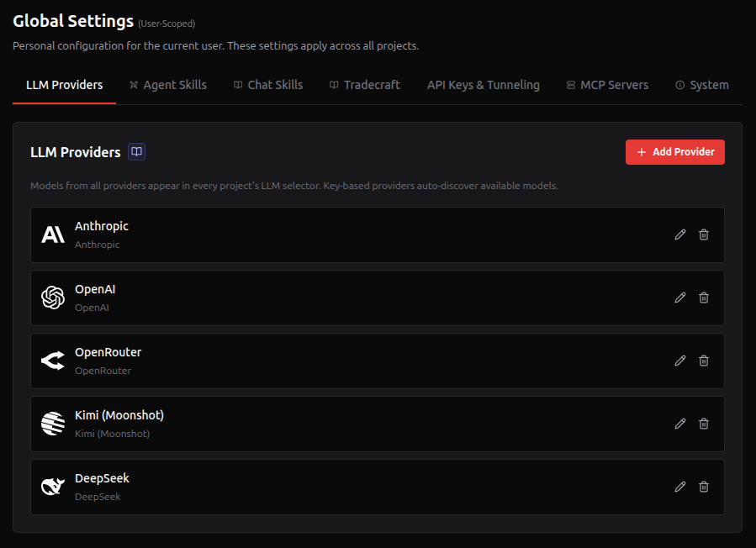Click the Anthropic provider name
The image size is (756, 548).
[x=102, y=226]
